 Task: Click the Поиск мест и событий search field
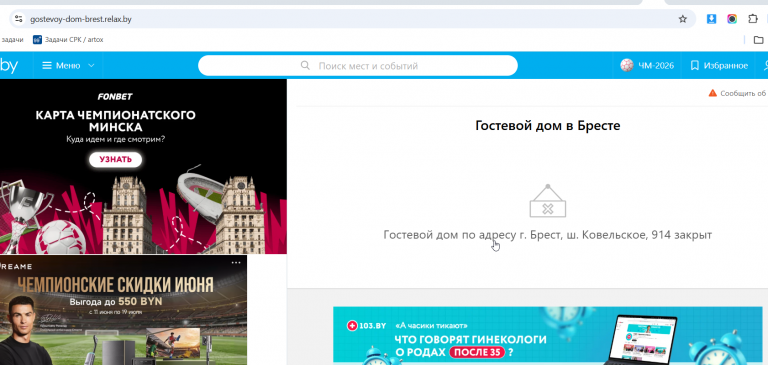click(358, 66)
